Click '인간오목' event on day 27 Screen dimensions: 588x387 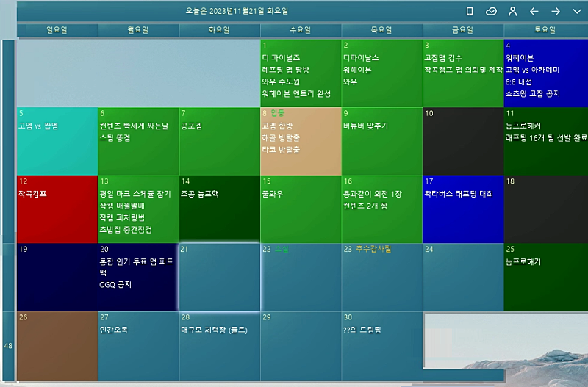(x=114, y=330)
